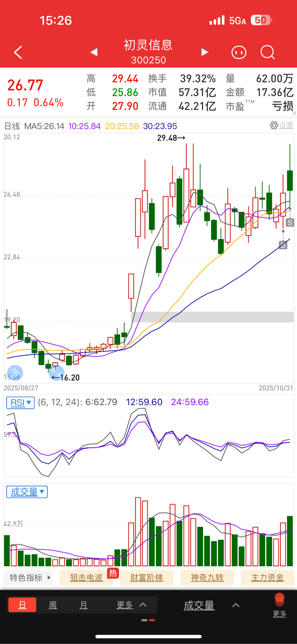Screen dimensions: 297x644
Task: Tap the 15:26 clock
Action: (x=56, y=20)
